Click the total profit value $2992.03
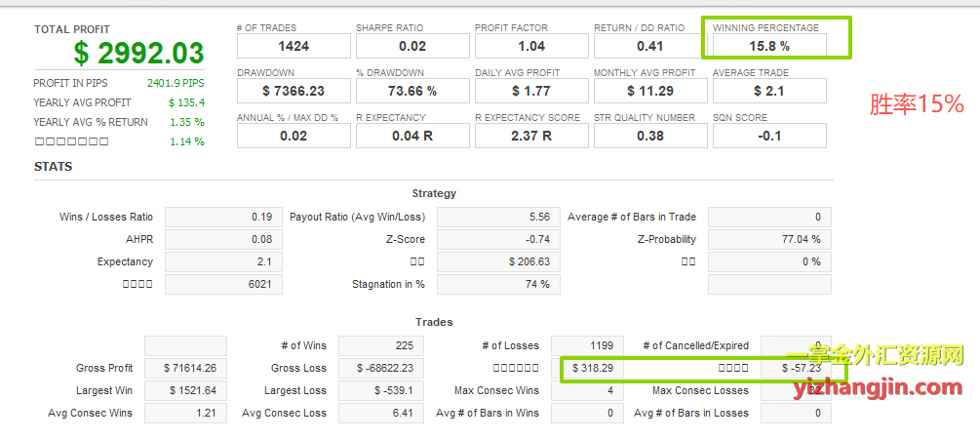Screen dimensions: 980x440 (138, 53)
